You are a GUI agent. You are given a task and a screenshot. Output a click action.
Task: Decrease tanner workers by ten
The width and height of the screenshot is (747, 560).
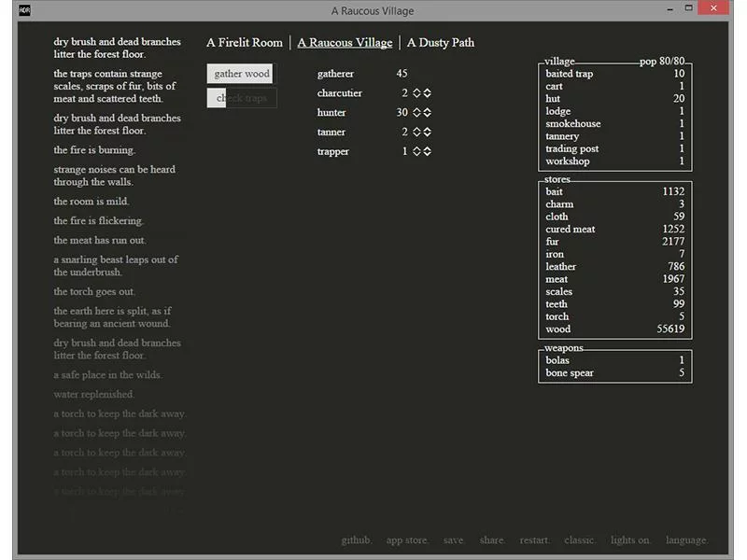point(428,134)
